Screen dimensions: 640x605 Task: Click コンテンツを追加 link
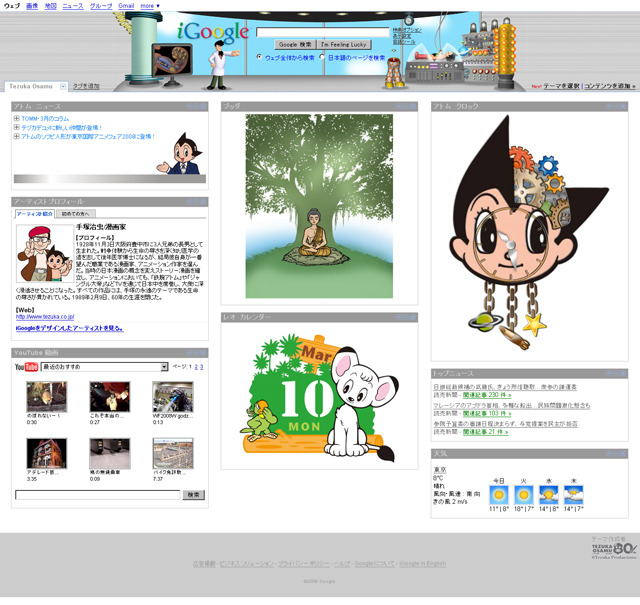click(609, 86)
